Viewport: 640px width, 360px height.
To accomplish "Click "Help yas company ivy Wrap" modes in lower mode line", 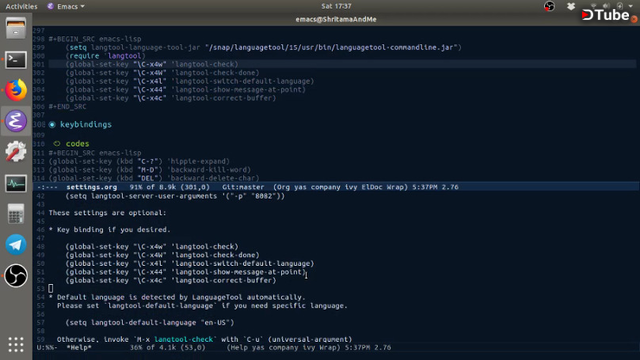I will [x=284, y=348].
